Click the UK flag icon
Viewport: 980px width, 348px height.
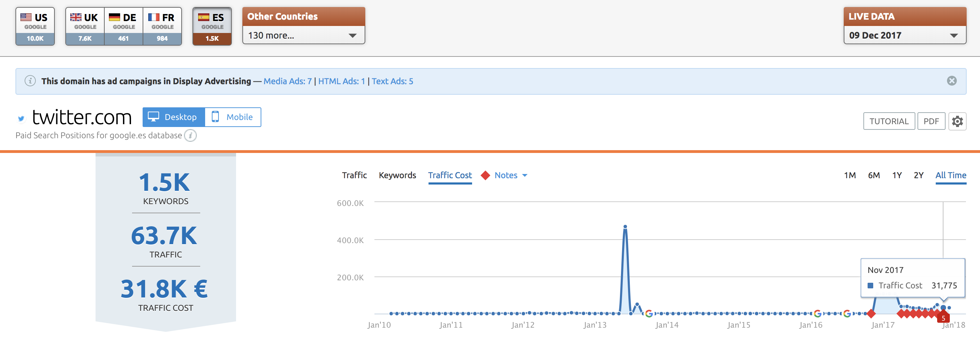(x=76, y=17)
